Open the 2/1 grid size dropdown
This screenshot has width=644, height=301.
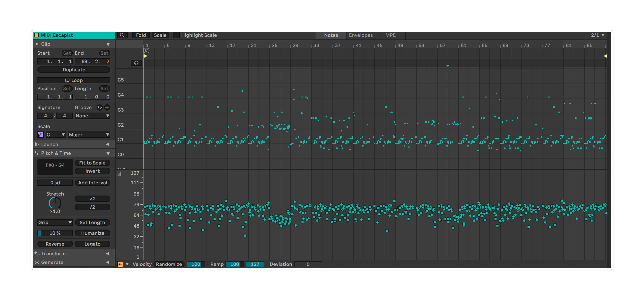coord(598,35)
